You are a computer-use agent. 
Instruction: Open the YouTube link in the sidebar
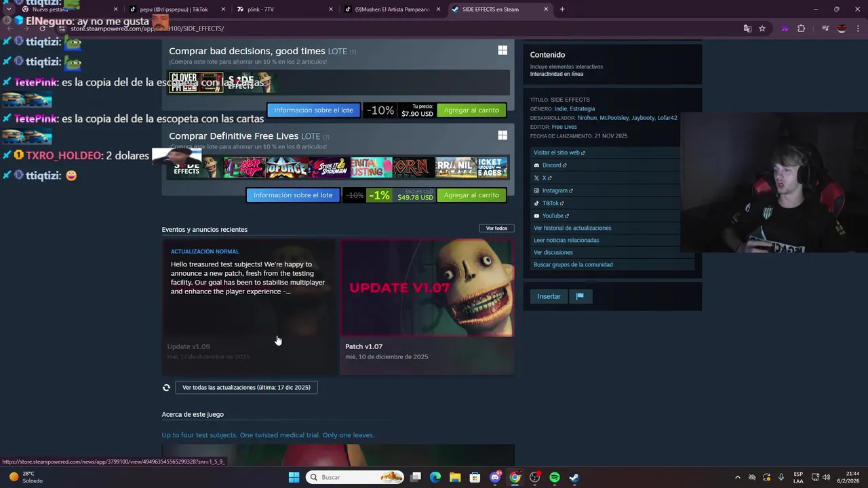pos(551,216)
